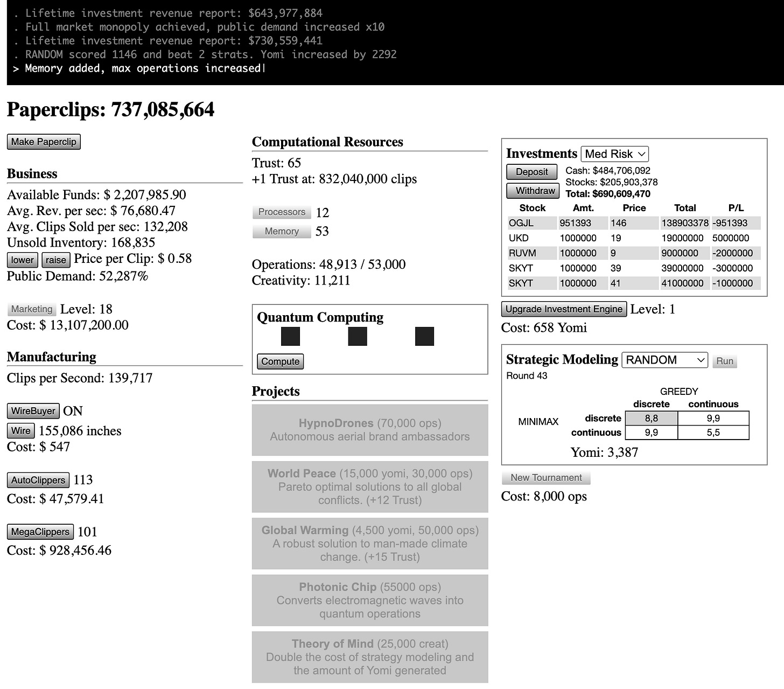Click the Public Demand percentage
Viewport: 784px width, 689px height.
[122, 276]
